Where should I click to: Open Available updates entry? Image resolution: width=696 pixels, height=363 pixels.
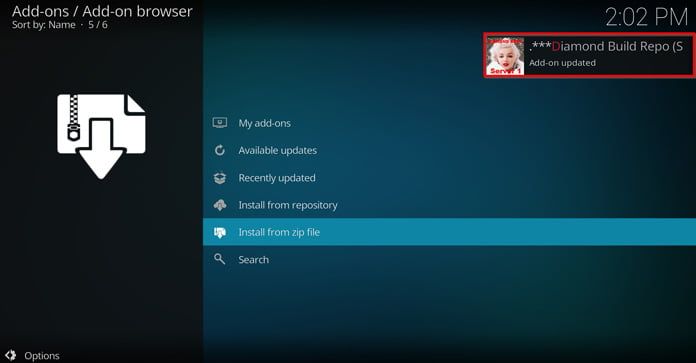click(x=449, y=150)
